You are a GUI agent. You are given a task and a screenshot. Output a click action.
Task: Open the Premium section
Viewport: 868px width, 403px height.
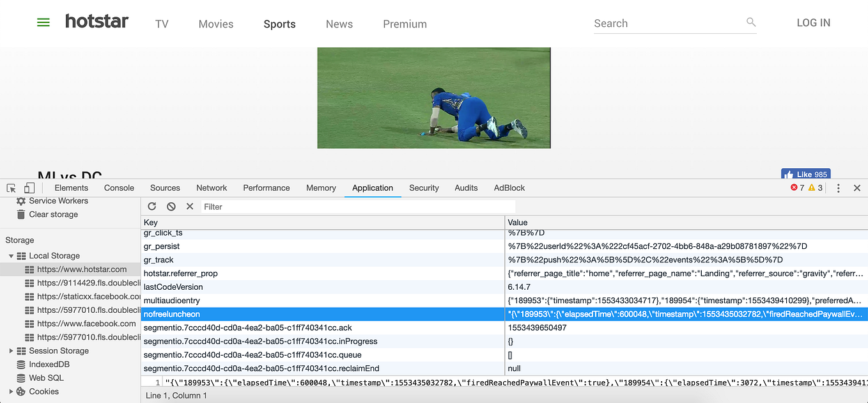click(x=405, y=24)
